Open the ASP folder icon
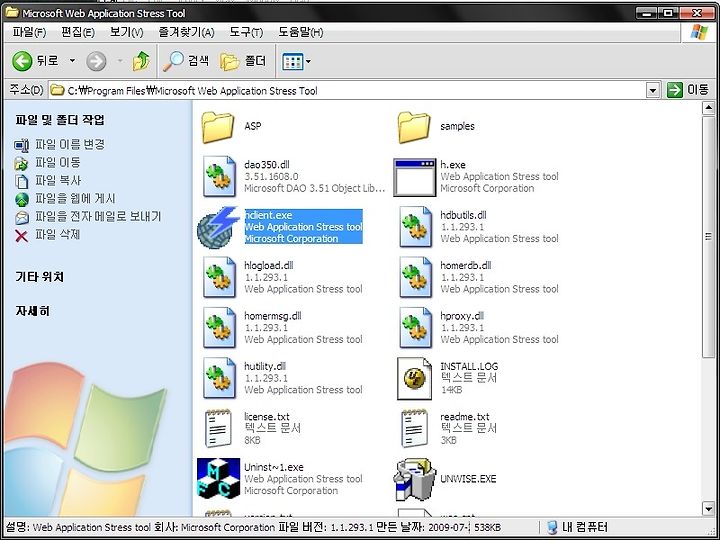This screenshot has height=540, width=720. tap(218, 127)
